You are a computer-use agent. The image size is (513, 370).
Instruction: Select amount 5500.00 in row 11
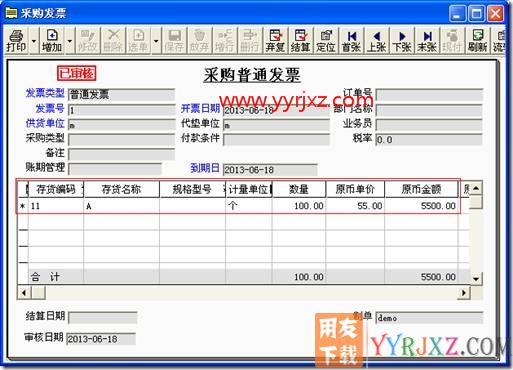pos(421,206)
